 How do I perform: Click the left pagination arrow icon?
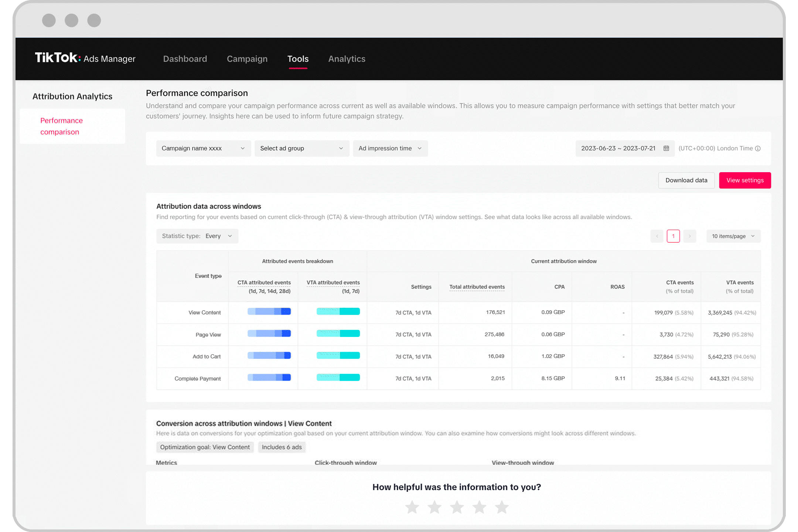pyautogui.click(x=657, y=236)
